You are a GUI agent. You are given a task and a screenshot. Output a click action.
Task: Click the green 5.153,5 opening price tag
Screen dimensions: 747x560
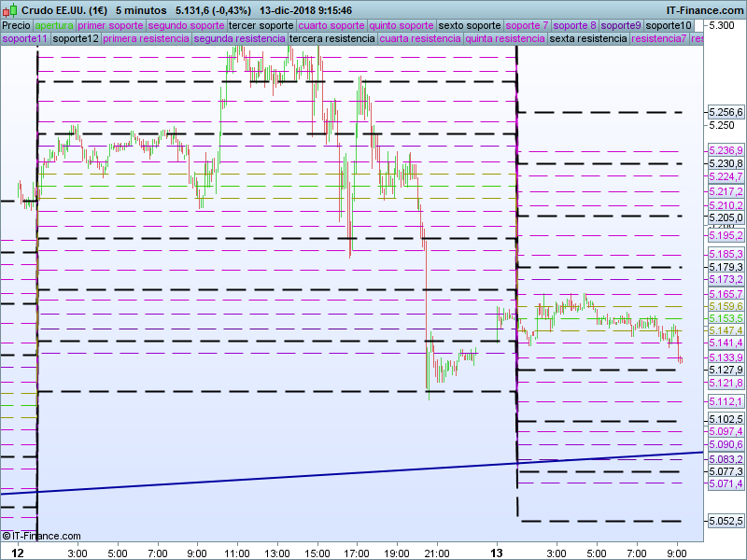click(x=726, y=318)
